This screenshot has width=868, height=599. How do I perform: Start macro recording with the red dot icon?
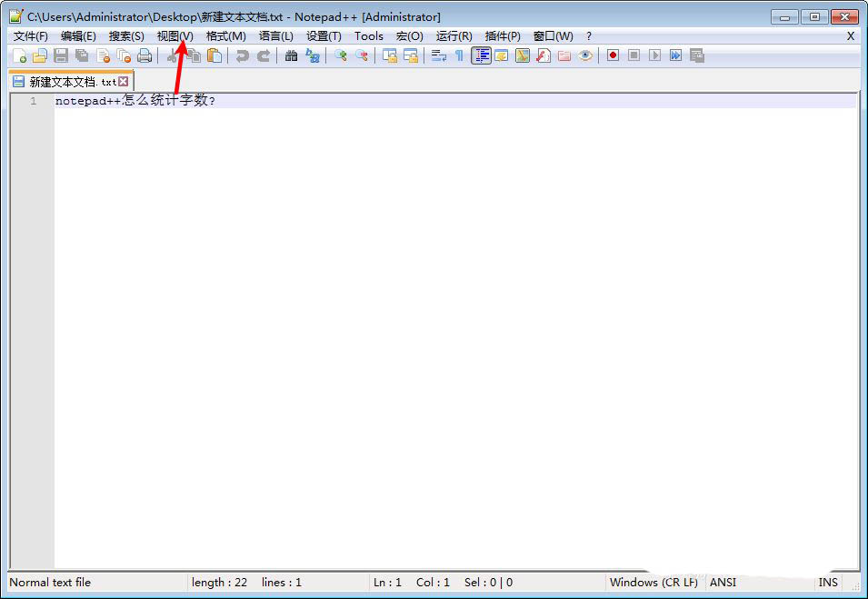[x=614, y=55]
